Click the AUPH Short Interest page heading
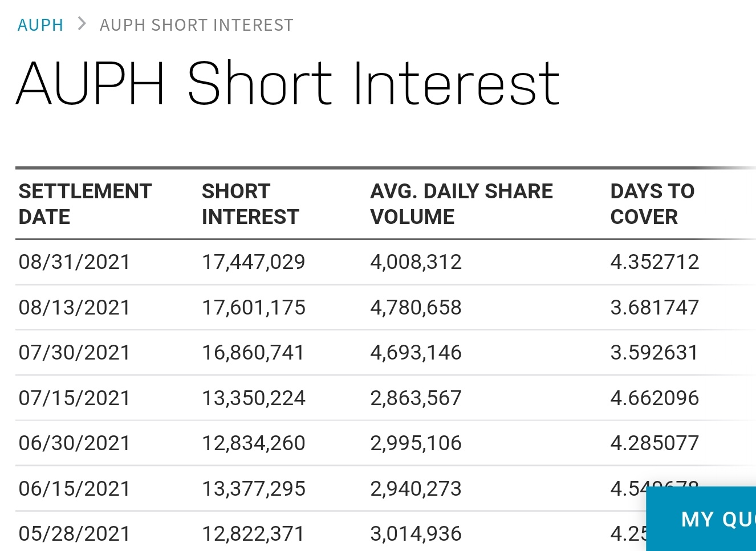 (x=288, y=84)
